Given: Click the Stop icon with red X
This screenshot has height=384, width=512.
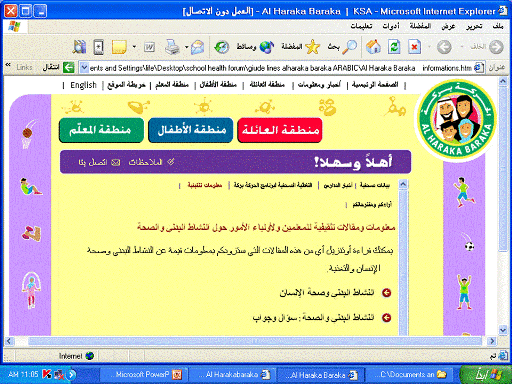Looking at the screenshot, I should click(414, 47).
